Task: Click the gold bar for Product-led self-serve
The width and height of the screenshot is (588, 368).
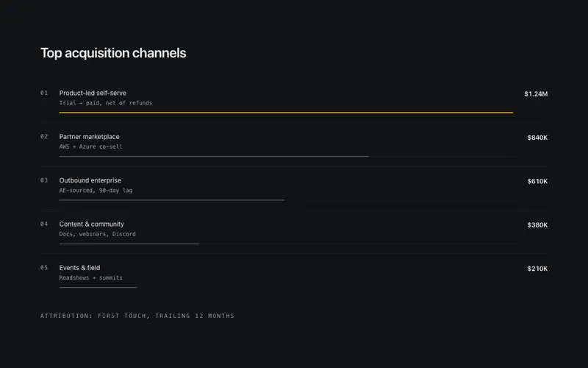Action: [x=286, y=113]
